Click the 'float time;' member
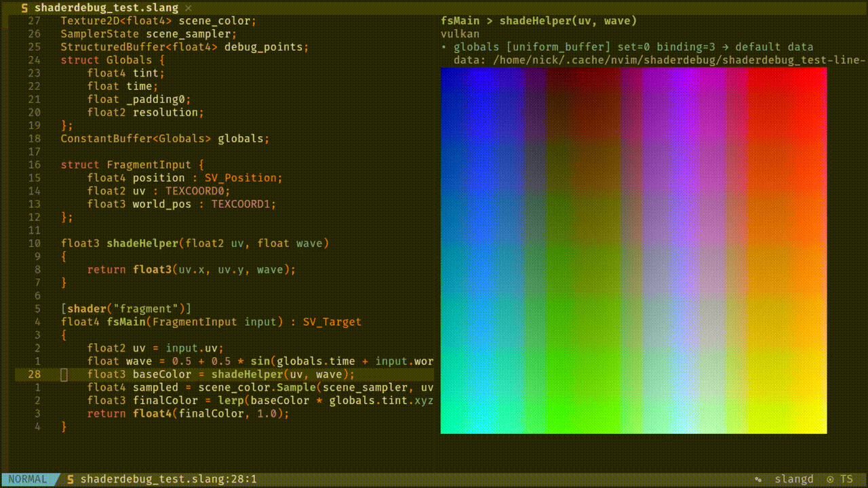The width and height of the screenshot is (868, 488). [x=123, y=87]
